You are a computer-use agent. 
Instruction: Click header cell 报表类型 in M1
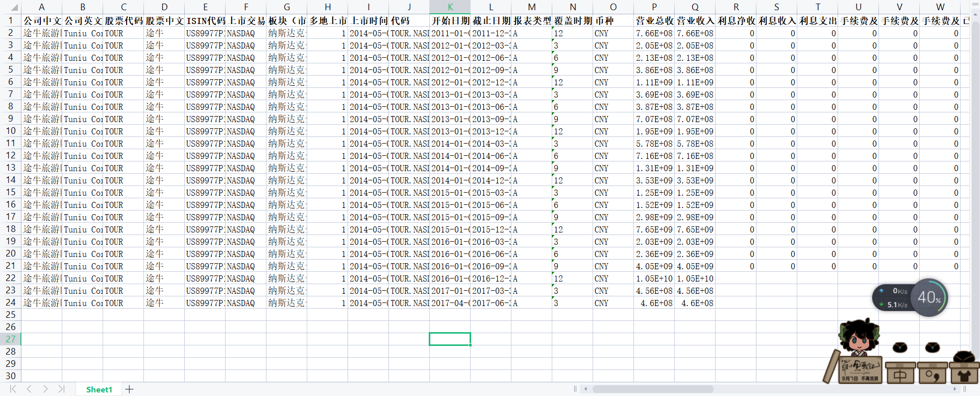point(531,21)
